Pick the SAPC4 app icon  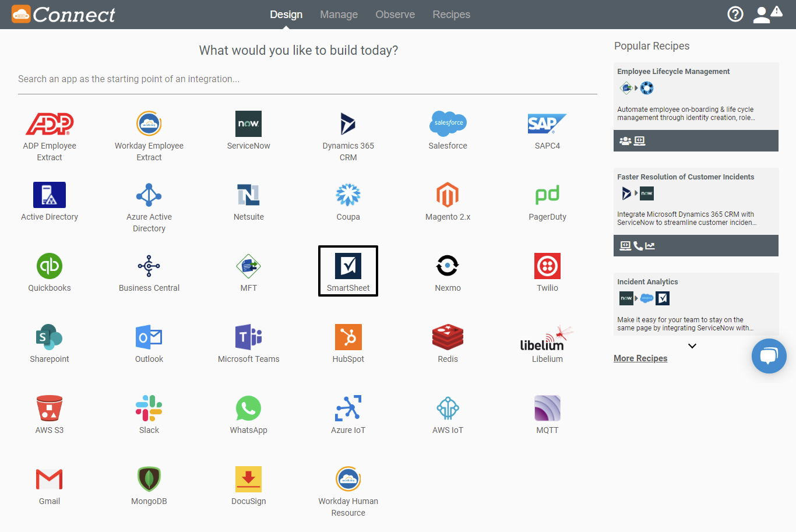(x=547, y=124)
